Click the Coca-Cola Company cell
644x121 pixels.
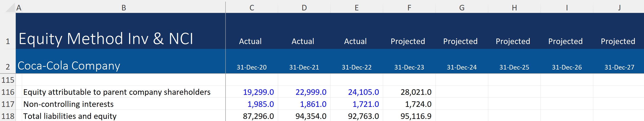click(69, 66)
